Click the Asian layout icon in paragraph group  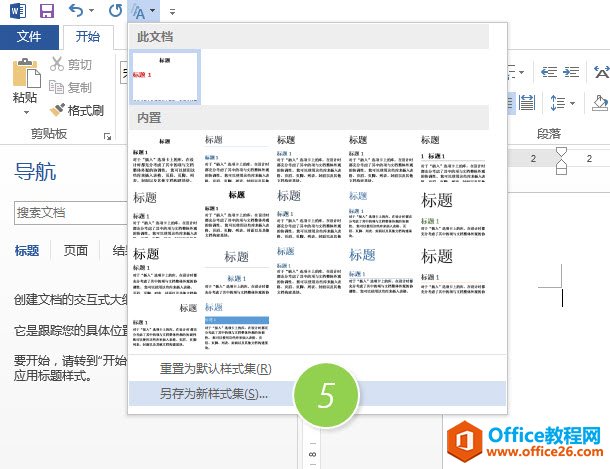[601, 72]
